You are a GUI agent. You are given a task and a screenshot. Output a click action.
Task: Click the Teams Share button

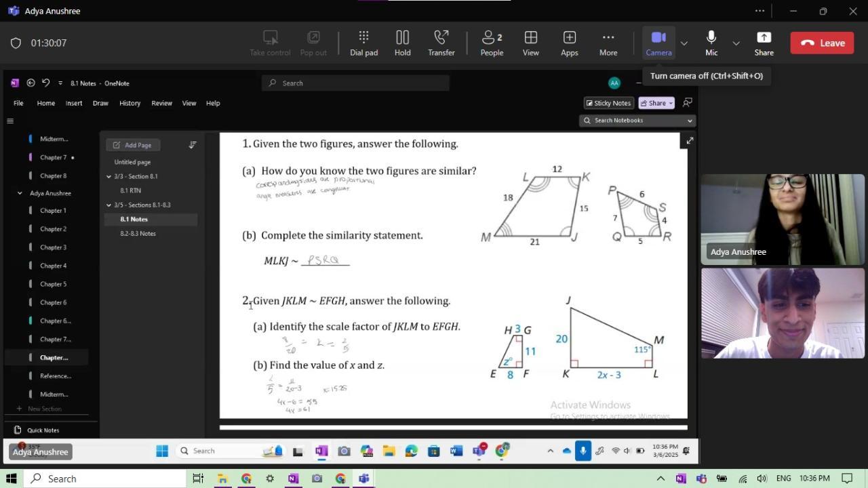(x=764, y=43)
